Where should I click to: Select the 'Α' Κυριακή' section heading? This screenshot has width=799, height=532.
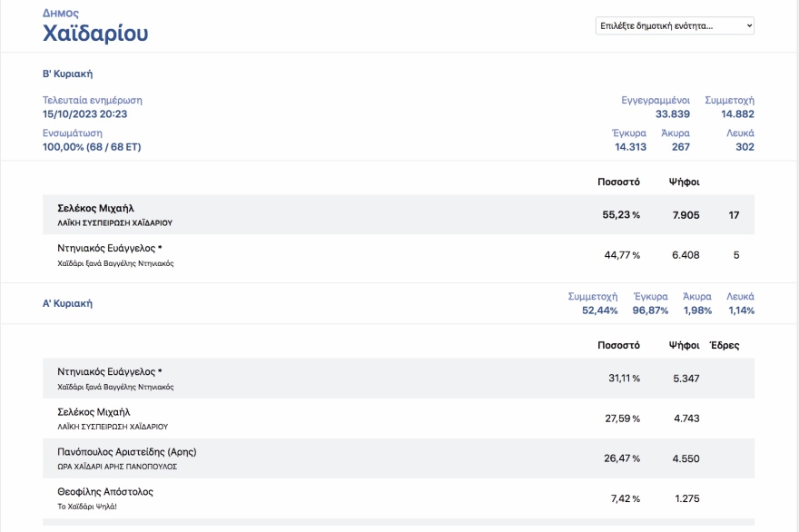tap(68, 303)
